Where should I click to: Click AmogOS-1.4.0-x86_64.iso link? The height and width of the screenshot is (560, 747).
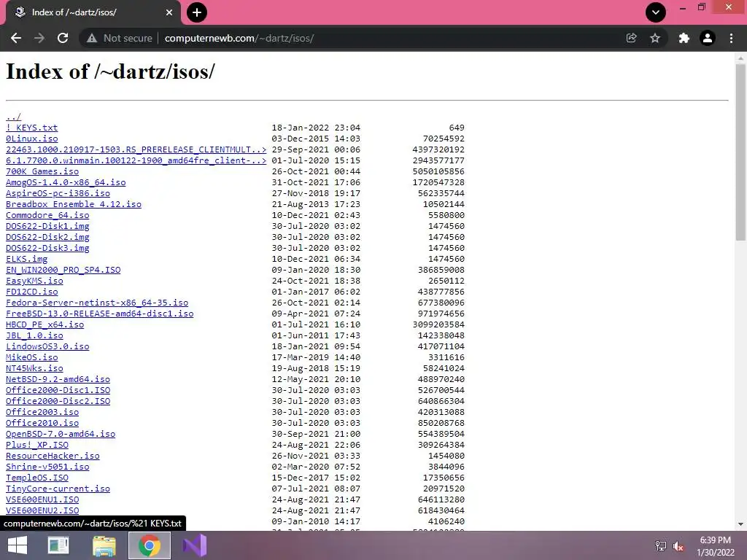click(66, 182)
